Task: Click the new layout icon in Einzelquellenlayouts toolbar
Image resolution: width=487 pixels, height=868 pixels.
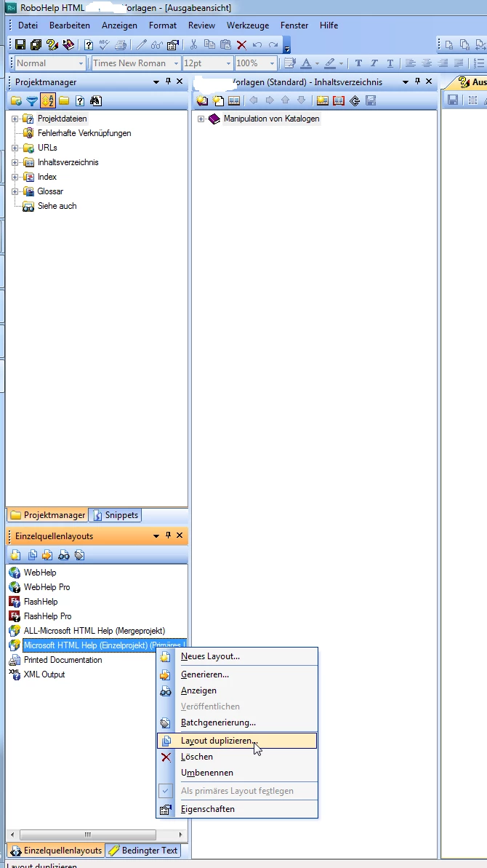Action: coord(16,554)
